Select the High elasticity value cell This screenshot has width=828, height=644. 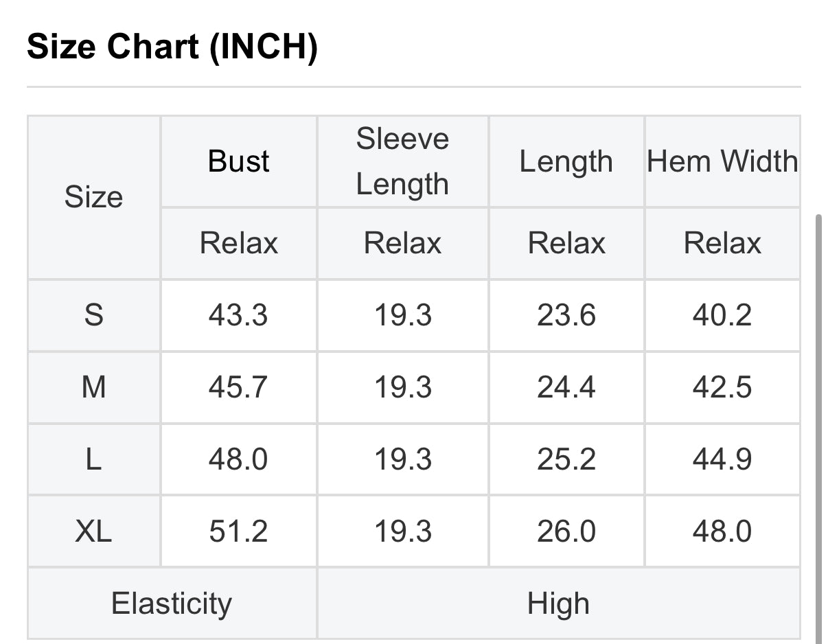pyautogui.click(x=558, y=603)
